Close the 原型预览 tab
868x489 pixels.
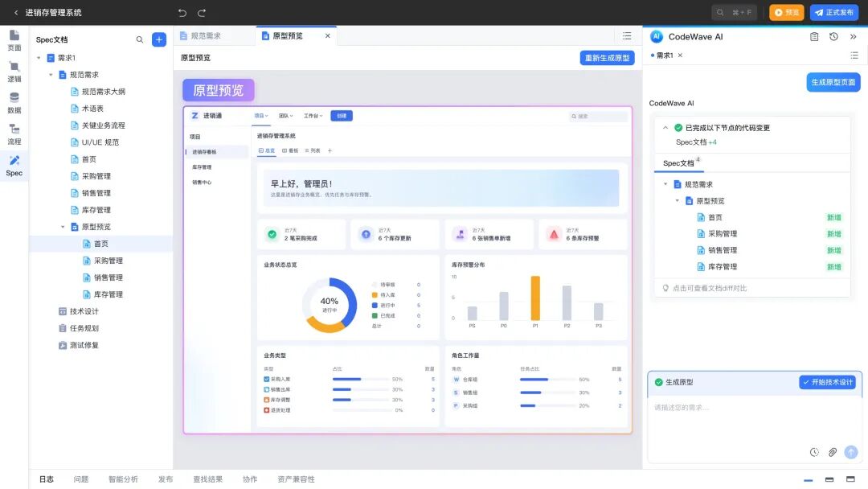[x=328, y=35]
